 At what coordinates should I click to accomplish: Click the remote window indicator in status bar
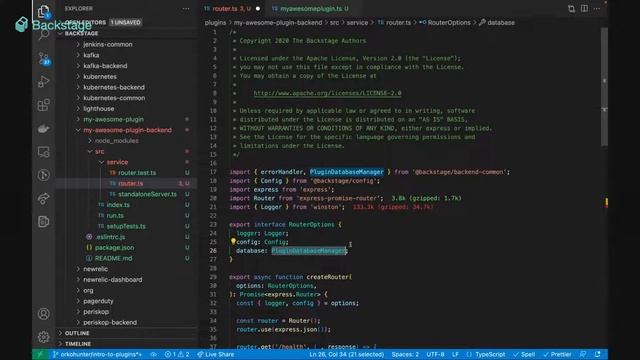pos(40,354)
